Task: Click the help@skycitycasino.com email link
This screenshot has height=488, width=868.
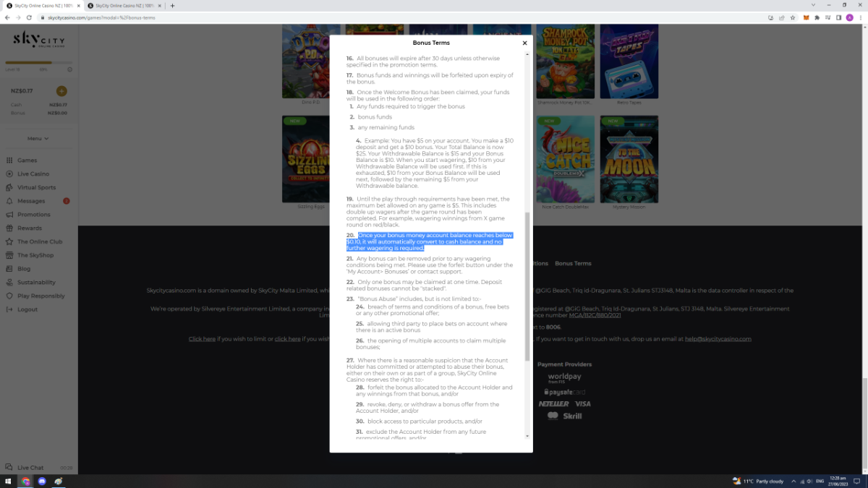Action: 718,338
